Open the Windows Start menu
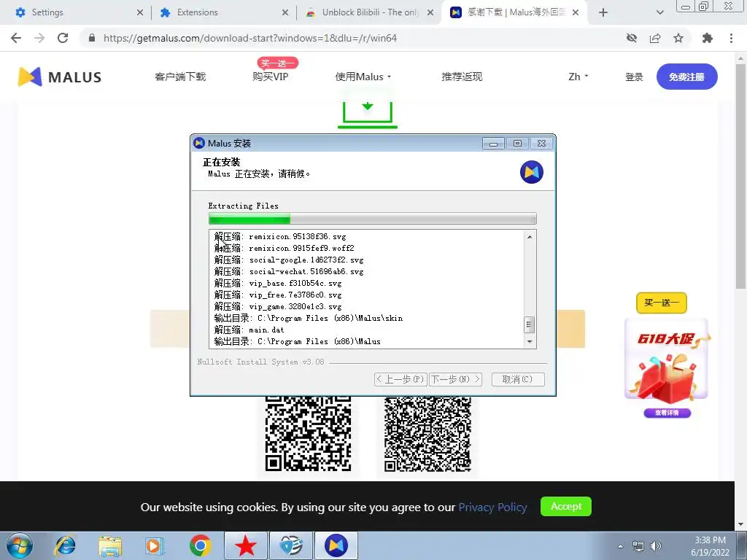Viewport: 747px width, 560px height. click(20, 545)
